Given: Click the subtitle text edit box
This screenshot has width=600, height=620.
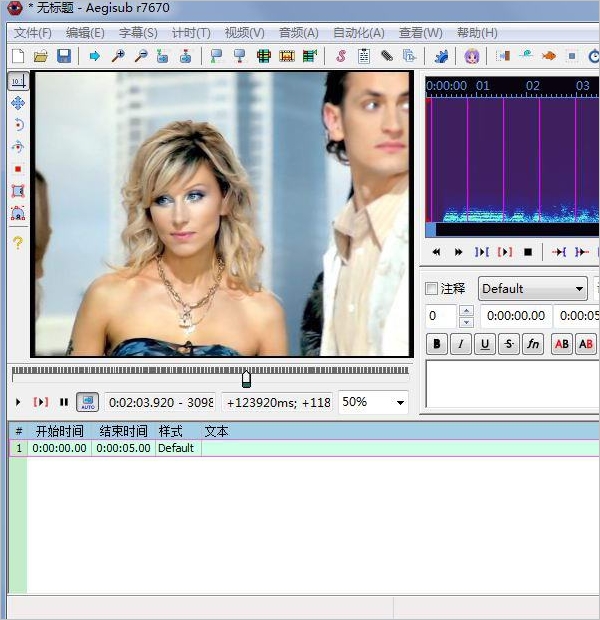Looking at the screenshot, I should point(513,384).
